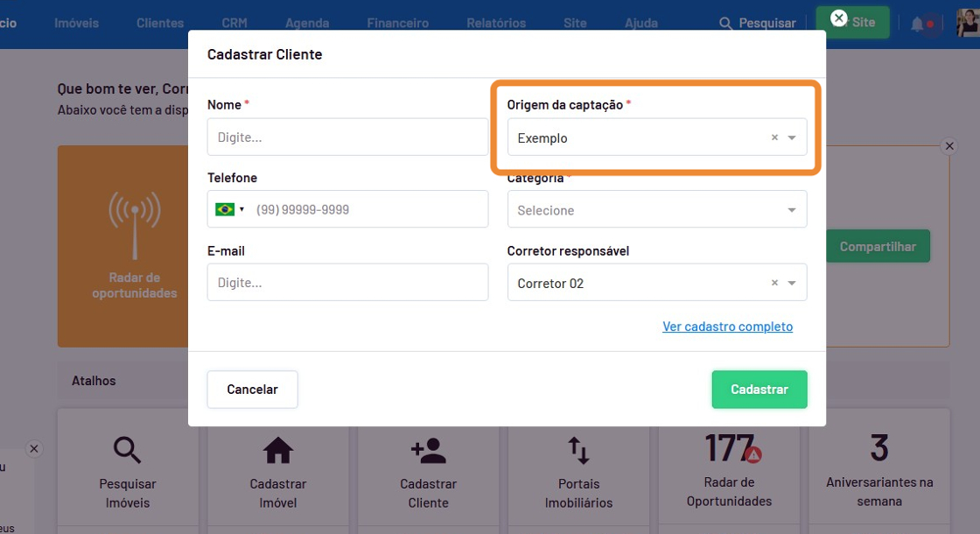This screenshot has height=534, width=980.
Task: Open Portais Imobiliários arrows icon
Action: (x=578, y=451)
